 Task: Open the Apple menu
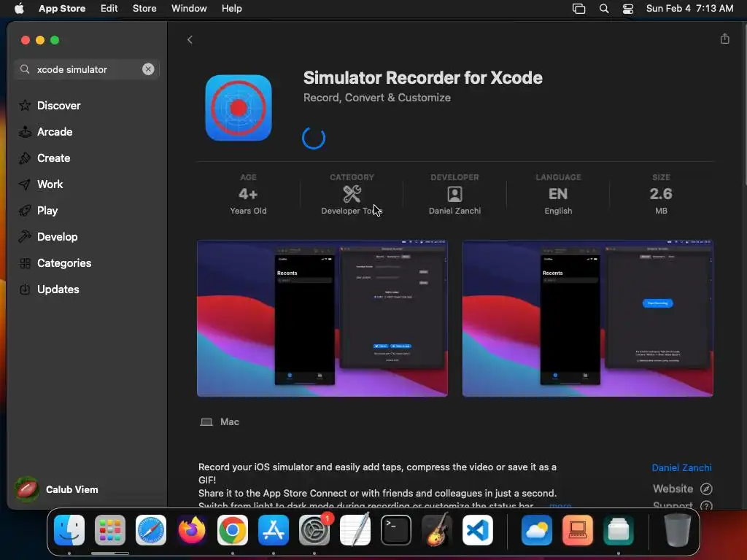(x=19, y=8)
